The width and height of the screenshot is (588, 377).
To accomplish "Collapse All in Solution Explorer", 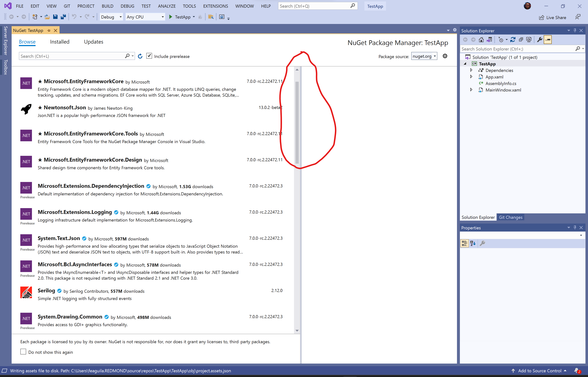I will (x=521, y=40).
